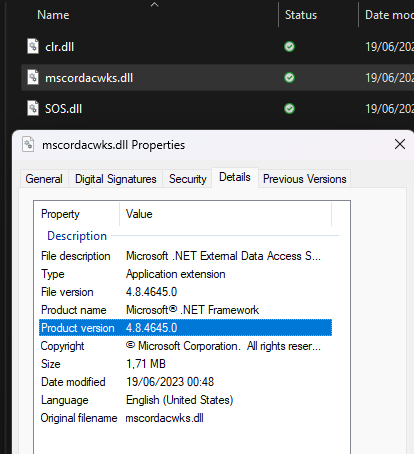Screen dimensions: 414x454
Task: Sort files by the Name column header
Action: 53,15
